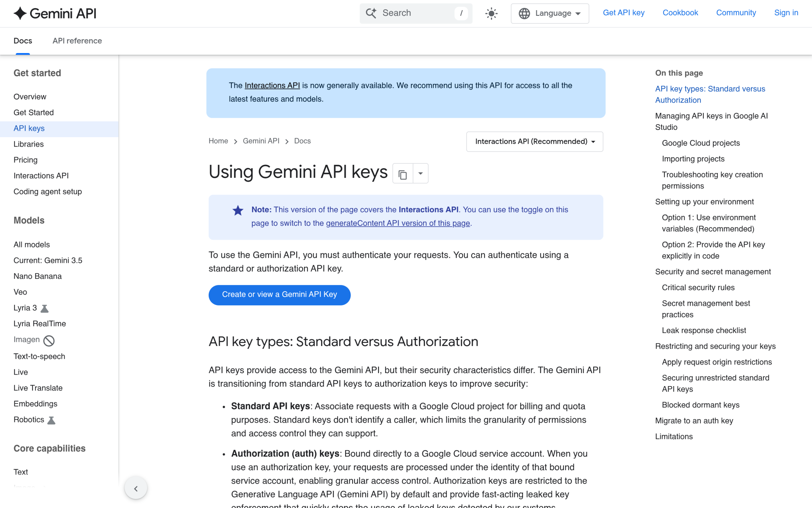Jump to Google Cloud projects section

click(701, 143)
